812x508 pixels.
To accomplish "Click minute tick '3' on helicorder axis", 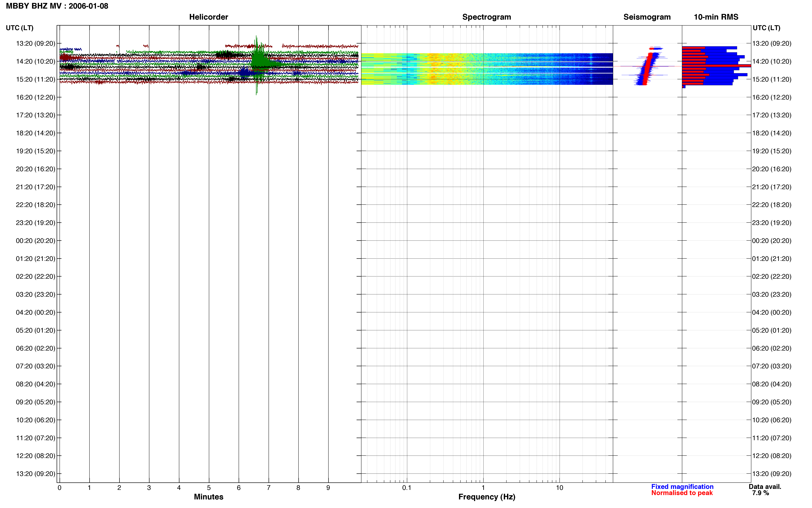I will [x=149, y=487].
